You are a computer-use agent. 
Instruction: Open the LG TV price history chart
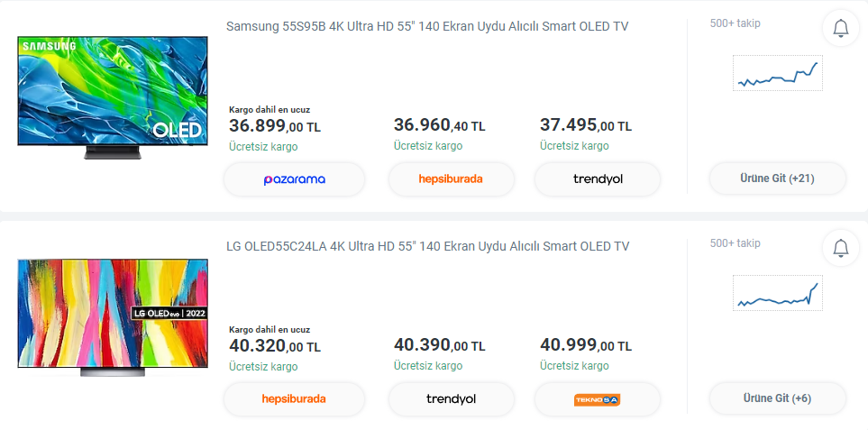click(778, 293)
